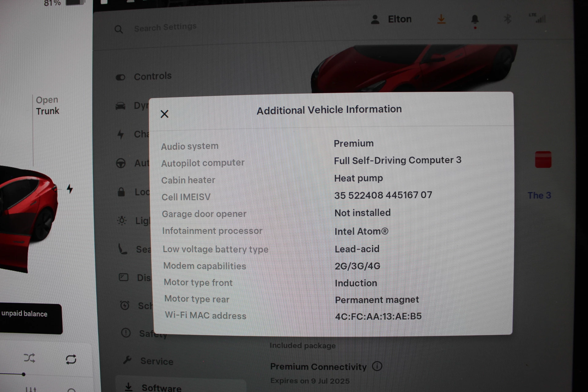The width and height of the screenshot is (588, 392).
Task: Click the Seats icon in sidebar
Action: (x=123, y=249)
